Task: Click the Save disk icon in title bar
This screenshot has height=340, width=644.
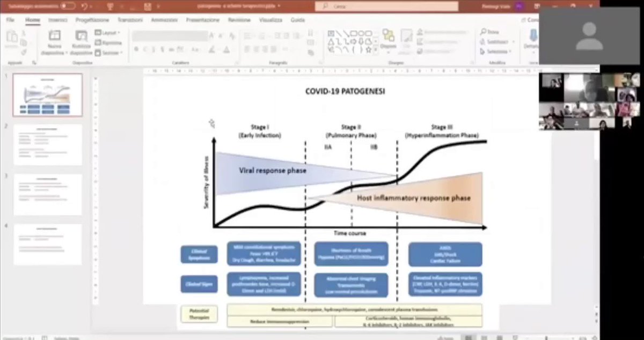Action: pyautogui.click(x=148, y=6)
